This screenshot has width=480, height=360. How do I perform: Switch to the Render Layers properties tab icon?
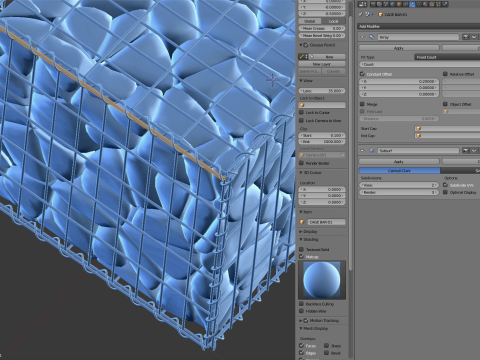click(x=379, y=4)
